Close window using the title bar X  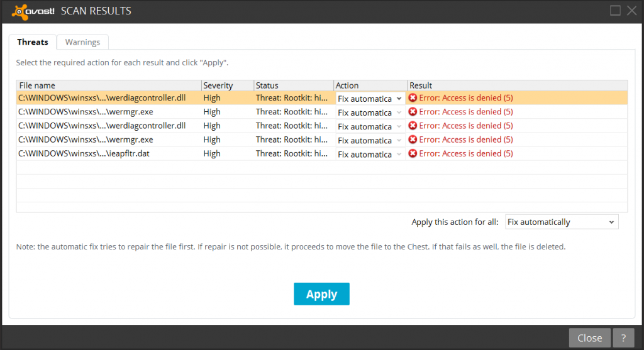pyautogui.click(x=631, y=11)
